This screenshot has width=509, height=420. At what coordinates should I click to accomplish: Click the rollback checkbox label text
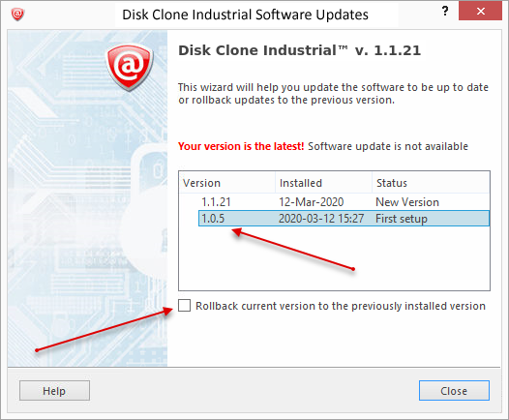click(341, 306)
